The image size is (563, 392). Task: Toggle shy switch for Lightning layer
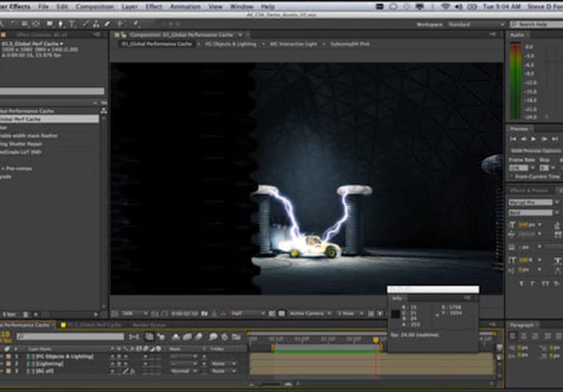113,364
